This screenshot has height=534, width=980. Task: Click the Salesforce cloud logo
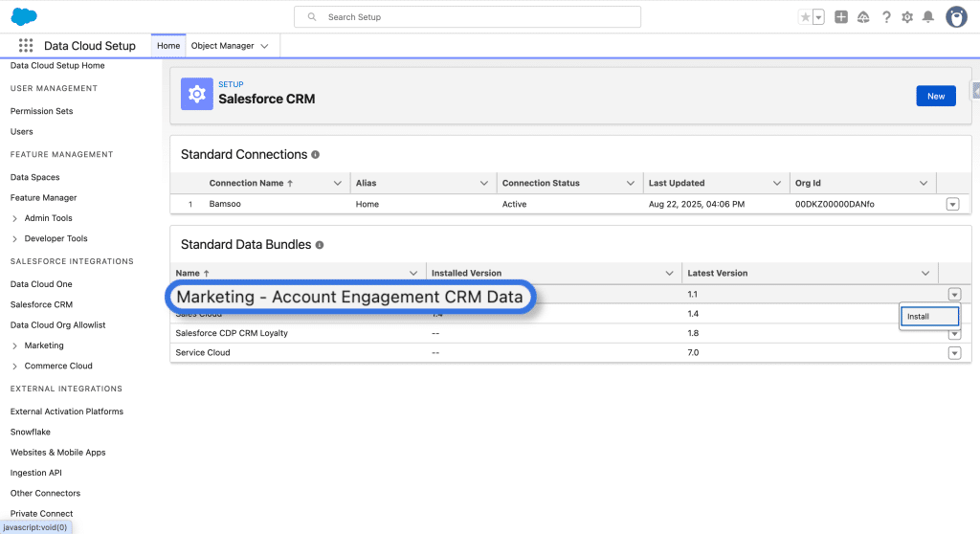click(24, 16)
